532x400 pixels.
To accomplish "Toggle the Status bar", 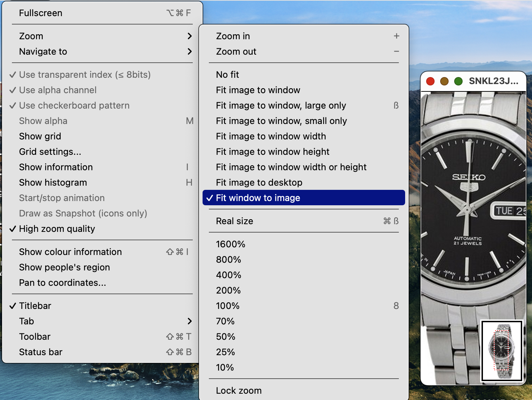I will (x=41, y=352).
